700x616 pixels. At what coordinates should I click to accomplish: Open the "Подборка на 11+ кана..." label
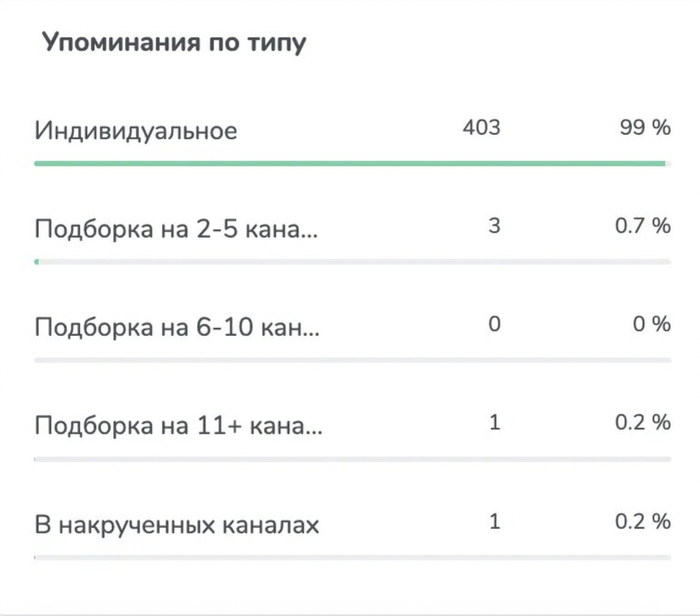[178, 426]
